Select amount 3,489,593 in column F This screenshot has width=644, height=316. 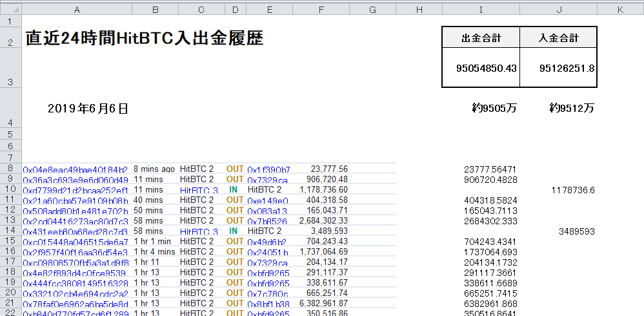329,231
